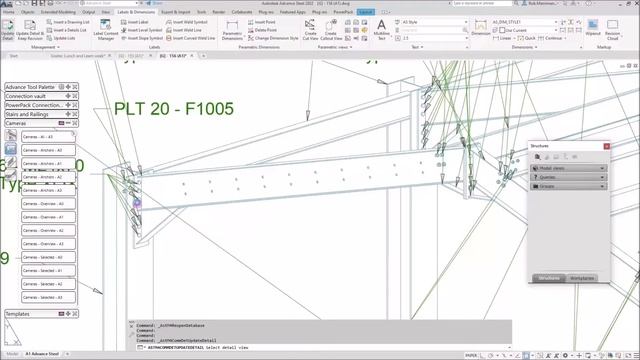Image resolution: width=640 pixels, height=360 pixels.
Task: Click Insert a Details List
Action: coord(67,30)
